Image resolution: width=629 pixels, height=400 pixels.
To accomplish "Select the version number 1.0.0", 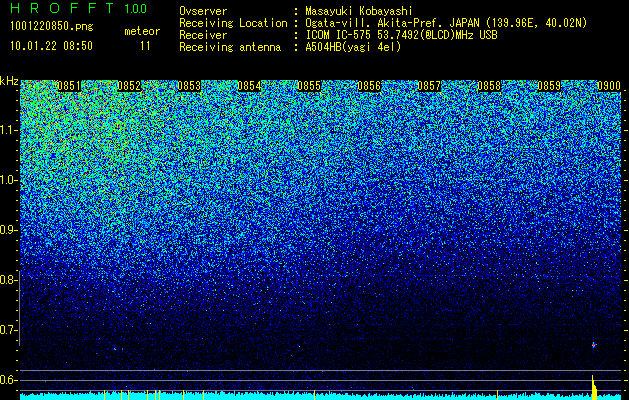I will 136,8.
